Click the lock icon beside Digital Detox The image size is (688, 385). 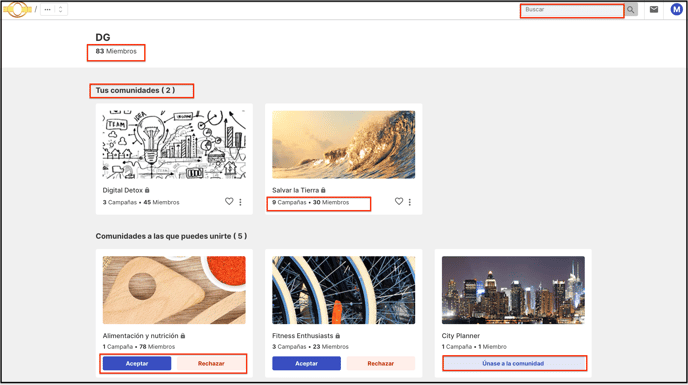click(x=147, y=190)
